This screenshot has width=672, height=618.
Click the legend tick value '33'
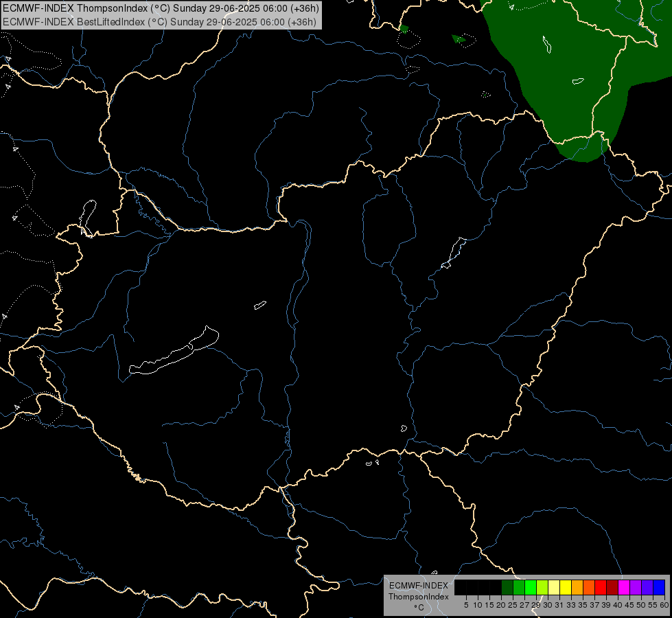(x=571, y=605)
